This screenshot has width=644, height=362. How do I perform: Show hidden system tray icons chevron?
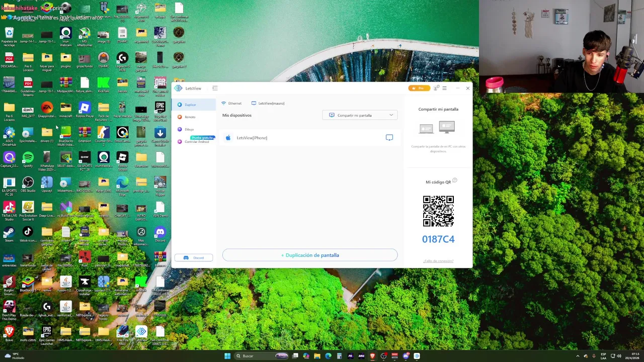click(x=578, y=356)
